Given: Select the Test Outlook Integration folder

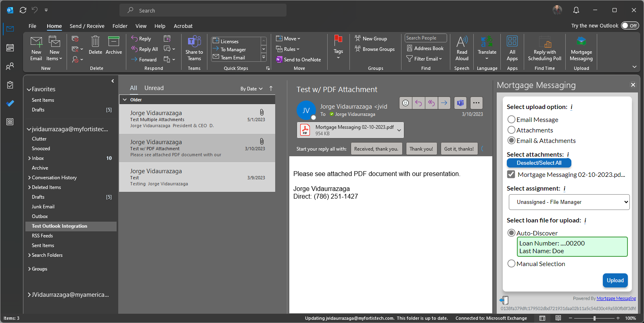Looking at the screenshot, I should click(71, 226).
